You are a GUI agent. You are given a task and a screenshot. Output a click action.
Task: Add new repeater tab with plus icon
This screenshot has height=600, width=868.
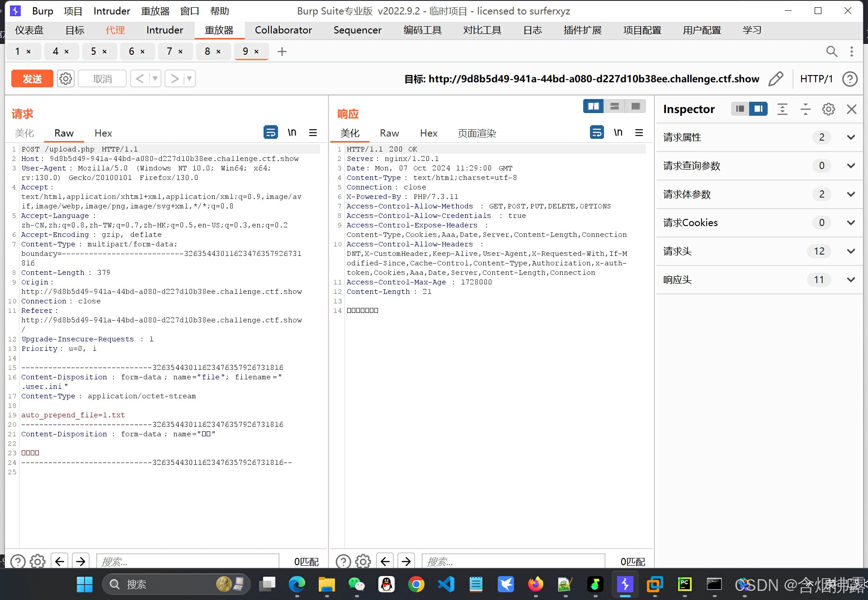point(282,52)
